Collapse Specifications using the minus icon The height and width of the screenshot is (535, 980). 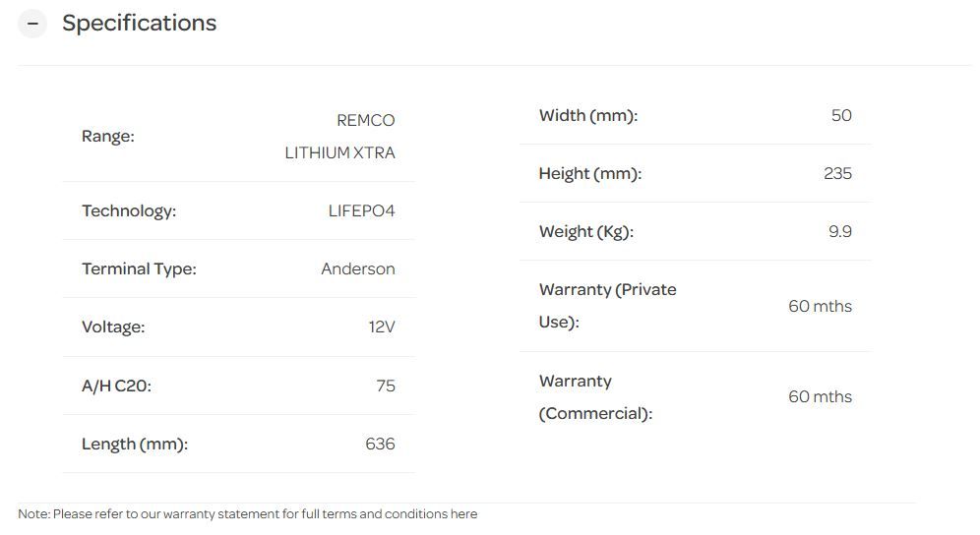32,24
